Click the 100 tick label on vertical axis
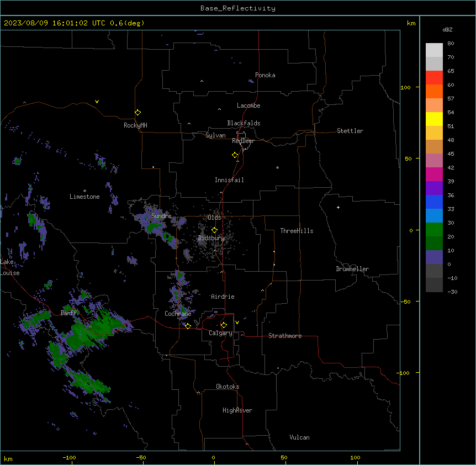 pyautogui.click(x=405, y=87)
